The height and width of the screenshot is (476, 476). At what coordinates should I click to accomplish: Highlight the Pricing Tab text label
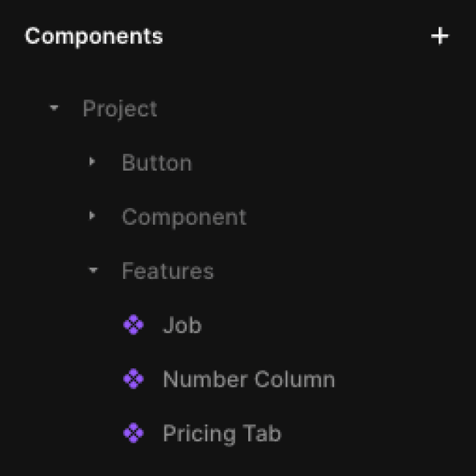coord(222,434)
